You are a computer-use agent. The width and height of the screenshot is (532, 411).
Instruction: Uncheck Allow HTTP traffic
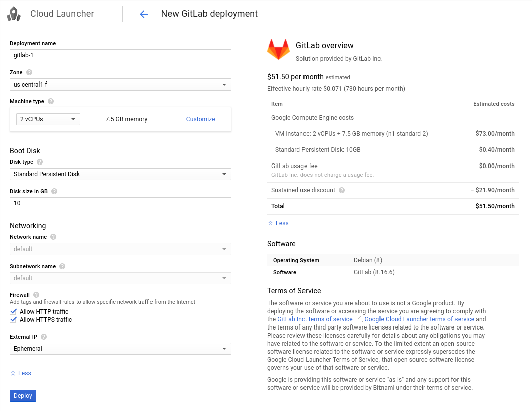pos(13,312)
